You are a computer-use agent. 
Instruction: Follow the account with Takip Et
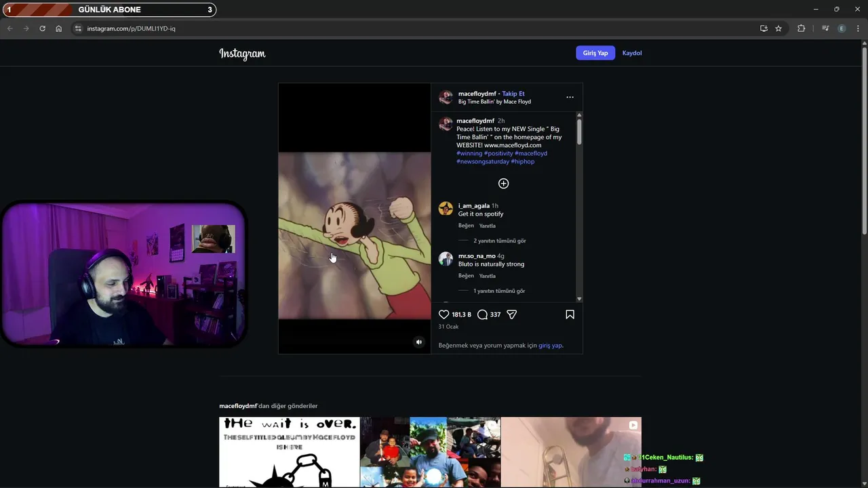pos(513,94)
